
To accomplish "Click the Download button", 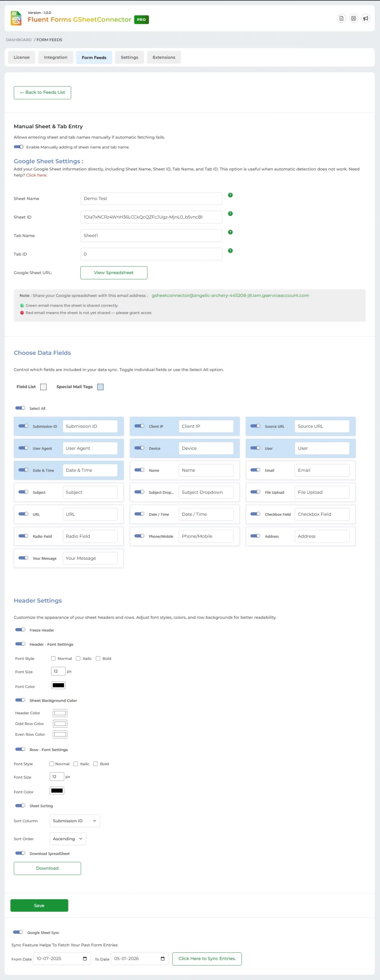I will tap(47, 868).
